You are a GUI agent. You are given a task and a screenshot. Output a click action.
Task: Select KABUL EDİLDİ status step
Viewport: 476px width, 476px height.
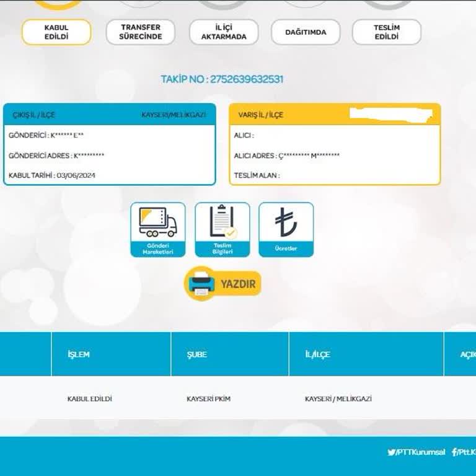56,32
